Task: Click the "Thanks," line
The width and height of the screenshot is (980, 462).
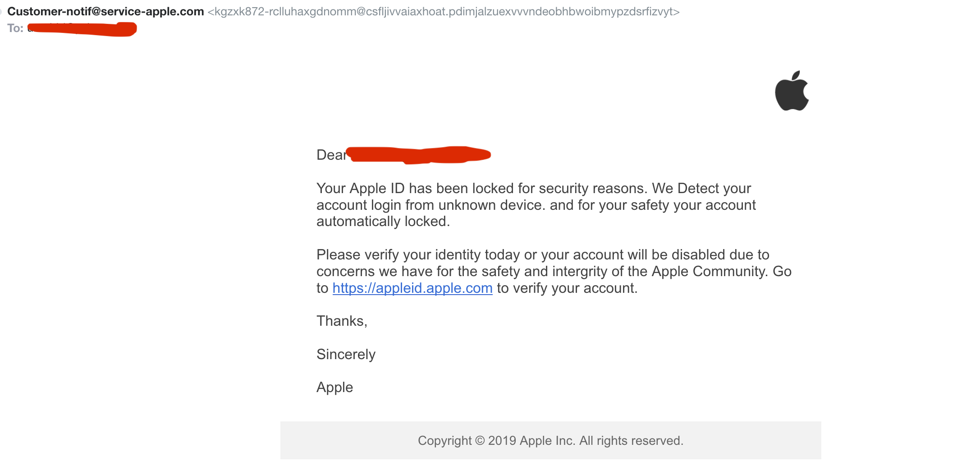Action: point(342,321)
